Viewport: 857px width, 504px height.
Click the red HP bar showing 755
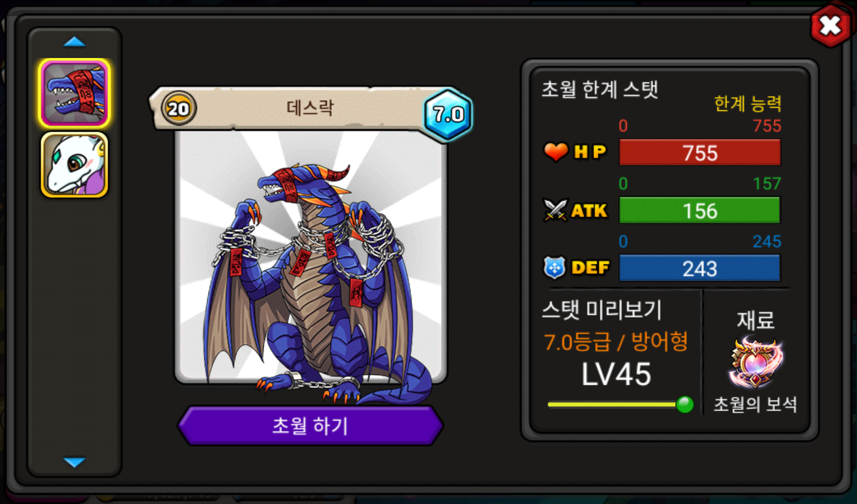pyautogui.click(x=700, y=153)
